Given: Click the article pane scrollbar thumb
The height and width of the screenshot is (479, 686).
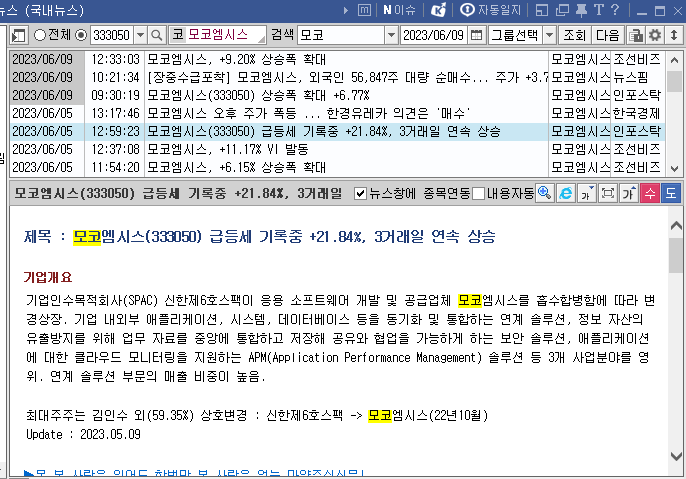Looking at the screenshot, I should (676, 255).
